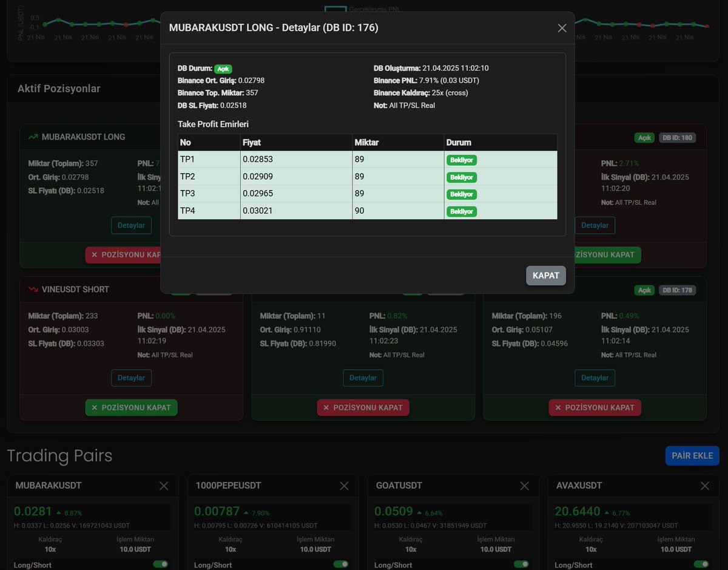
Task: Click the Açık badge on DB ID: 178 card
Action: pyautogui.click(x=644, y=290)
